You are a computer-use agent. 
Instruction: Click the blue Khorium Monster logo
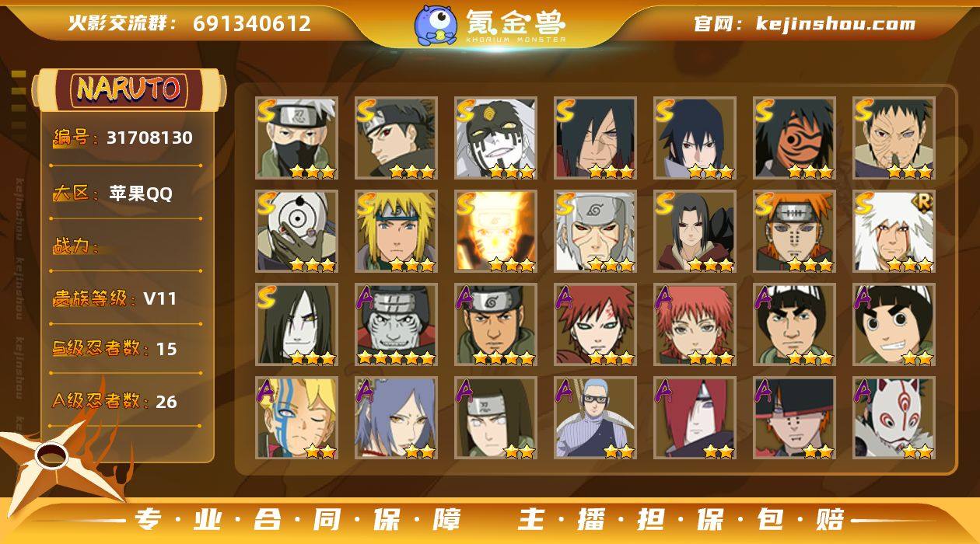pyautogui.click(x=436, y=24)
